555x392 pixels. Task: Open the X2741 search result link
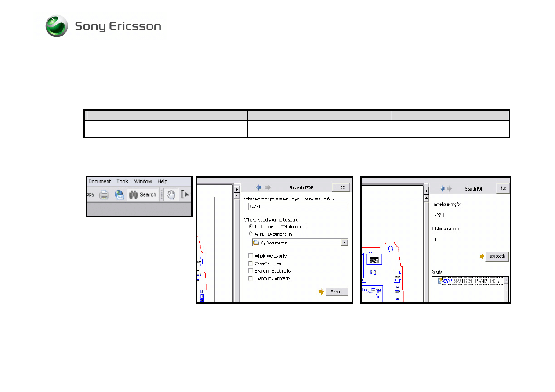point(447,281)
